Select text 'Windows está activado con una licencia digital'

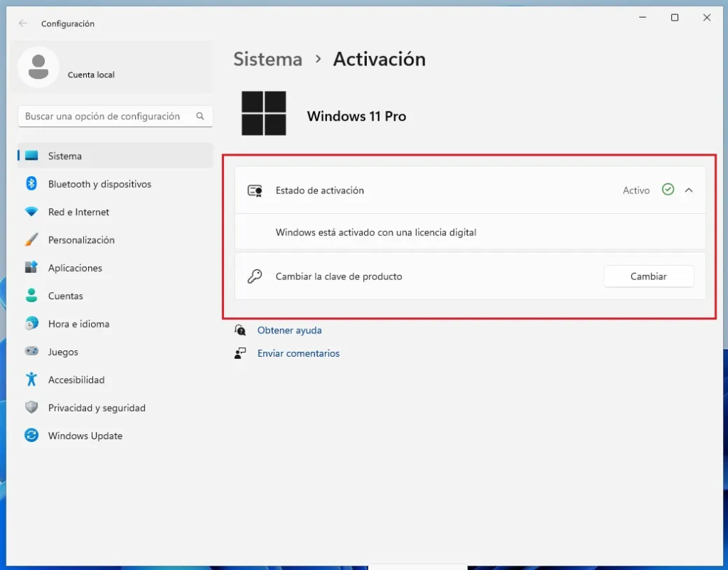click(376, 232)
